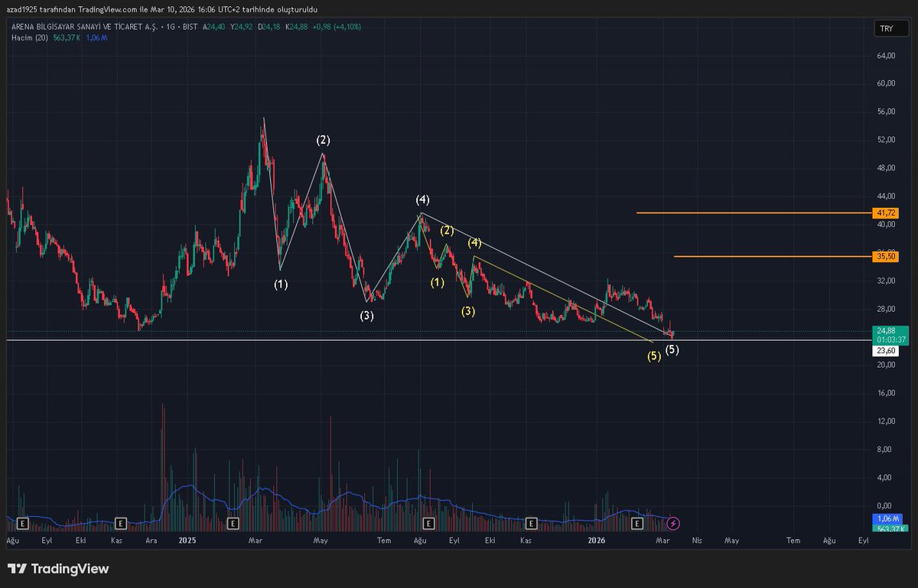Click the white 23,60 price label
Image resolution: width=918 pixels, height=588 pixels.
click(x=887, y=351)
